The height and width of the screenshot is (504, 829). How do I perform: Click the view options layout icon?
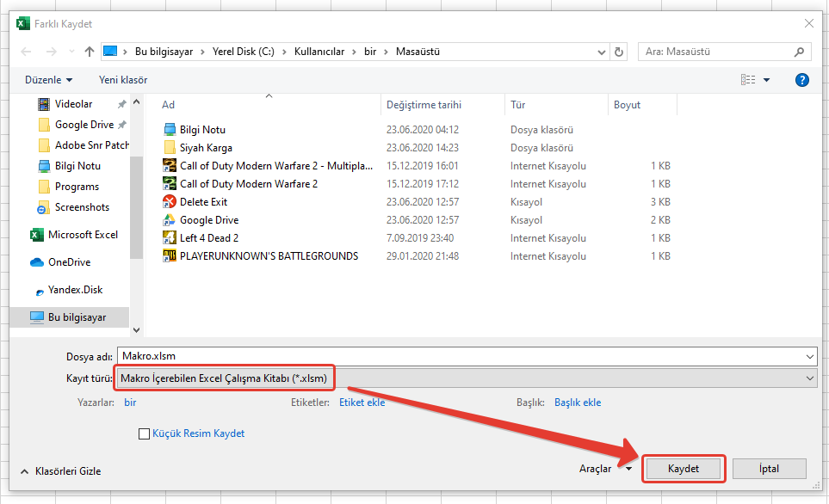pyautogui.click(x=747, y=80)
